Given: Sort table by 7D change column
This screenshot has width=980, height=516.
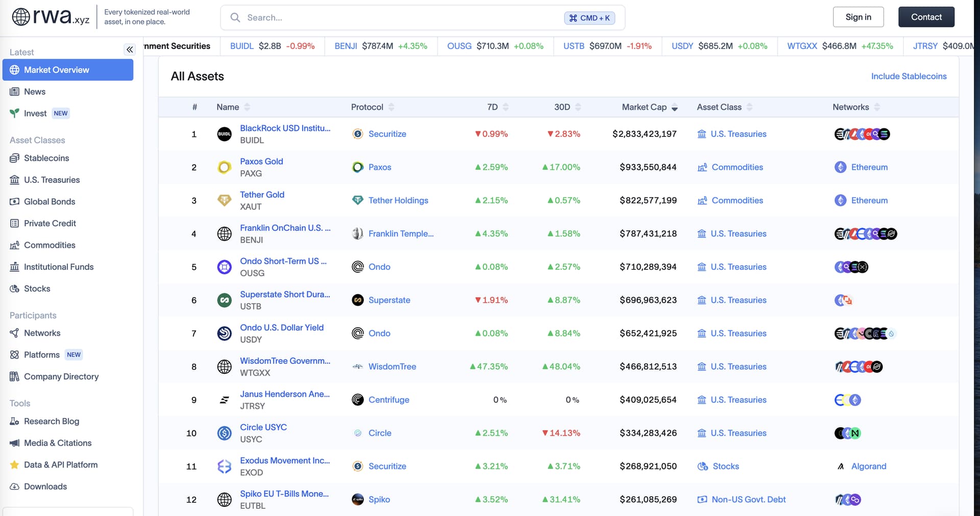Looking at the screenshot, I should click(498, 107).
